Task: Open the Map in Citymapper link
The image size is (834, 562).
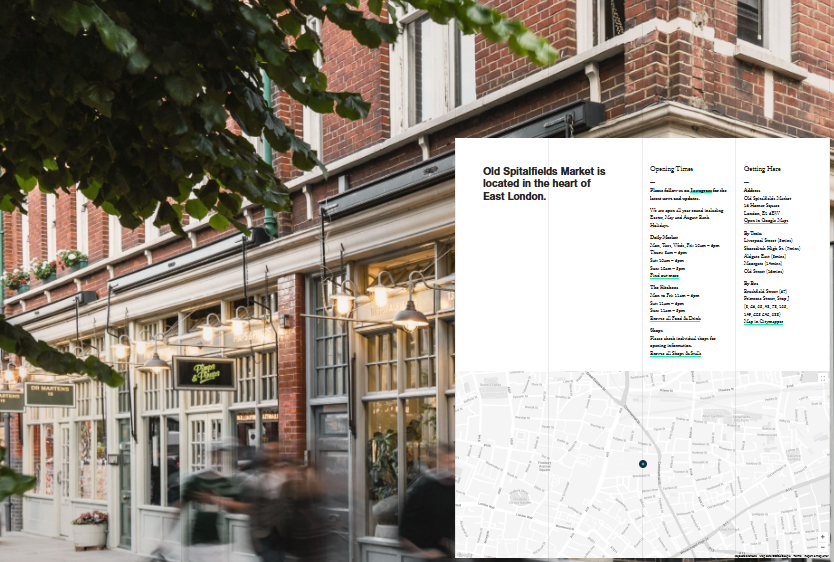Action: 763,322
